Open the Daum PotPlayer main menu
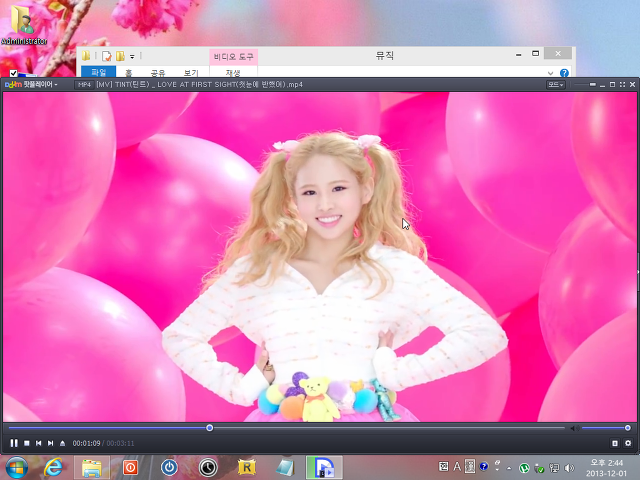 click(x=31, y=84)
